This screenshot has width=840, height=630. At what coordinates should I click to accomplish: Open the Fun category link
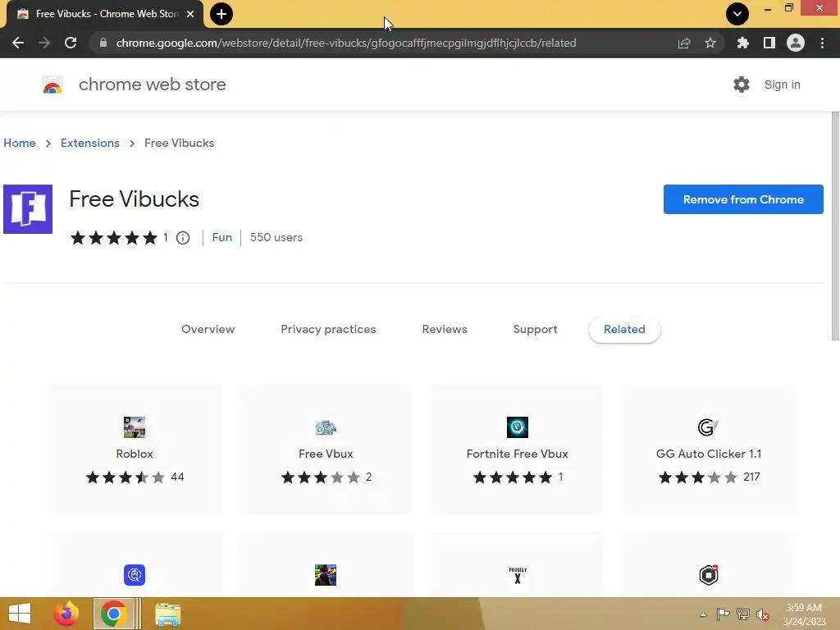[x=221, y=237]
